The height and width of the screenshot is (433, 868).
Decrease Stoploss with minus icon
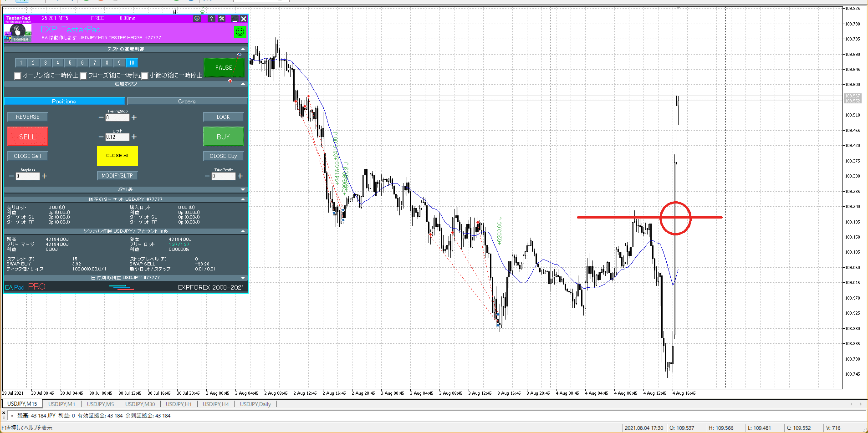(x=11, y=176)
